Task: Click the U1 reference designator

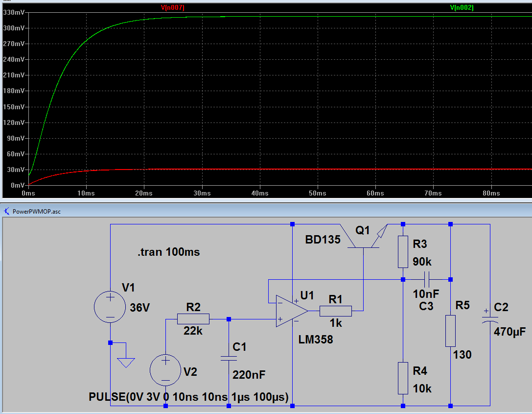Action: (307, 295)
